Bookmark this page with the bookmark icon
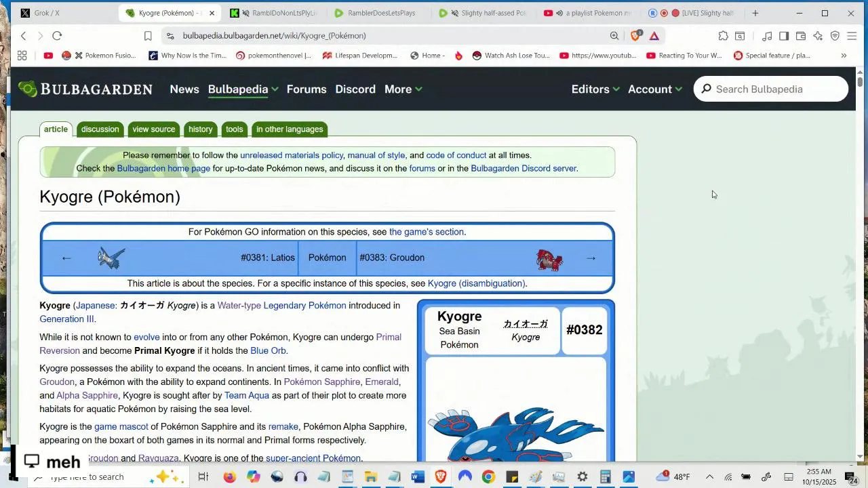 point(148,36)
